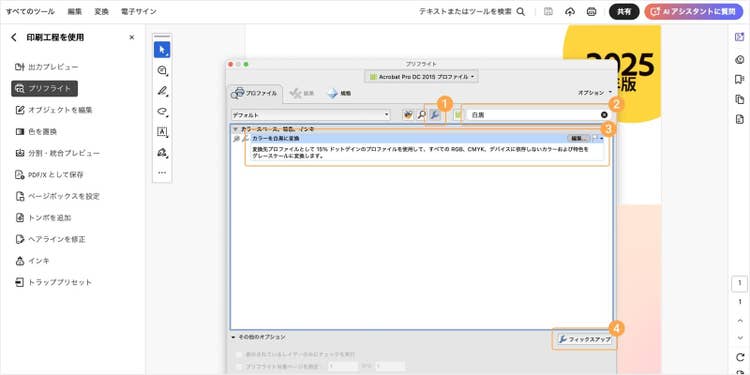Select the comment bubble tool
Image resolution: width=750 pixels, height=375 pixels.
click(162, 70)
